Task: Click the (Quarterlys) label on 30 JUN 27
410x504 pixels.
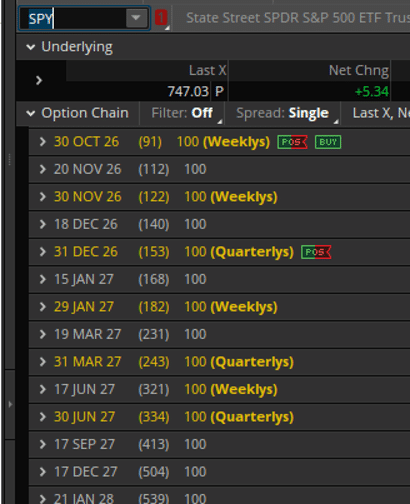Action: click(252, 417)
